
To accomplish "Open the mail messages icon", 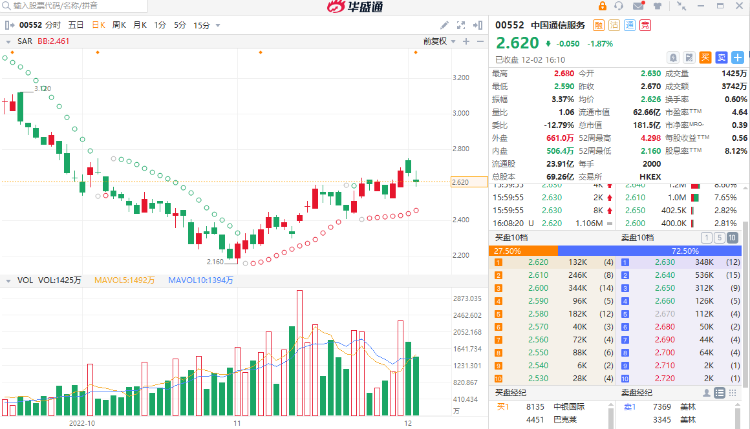I will pyautogui.click(x=639, y=6).
